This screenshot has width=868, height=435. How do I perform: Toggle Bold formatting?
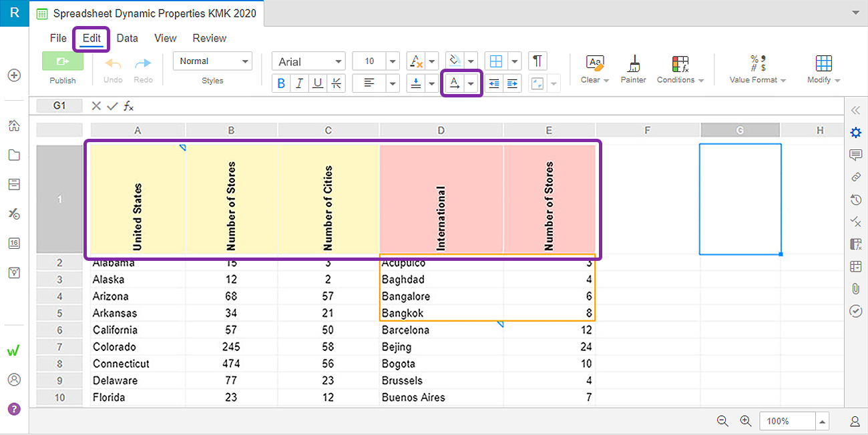(281, 83)
